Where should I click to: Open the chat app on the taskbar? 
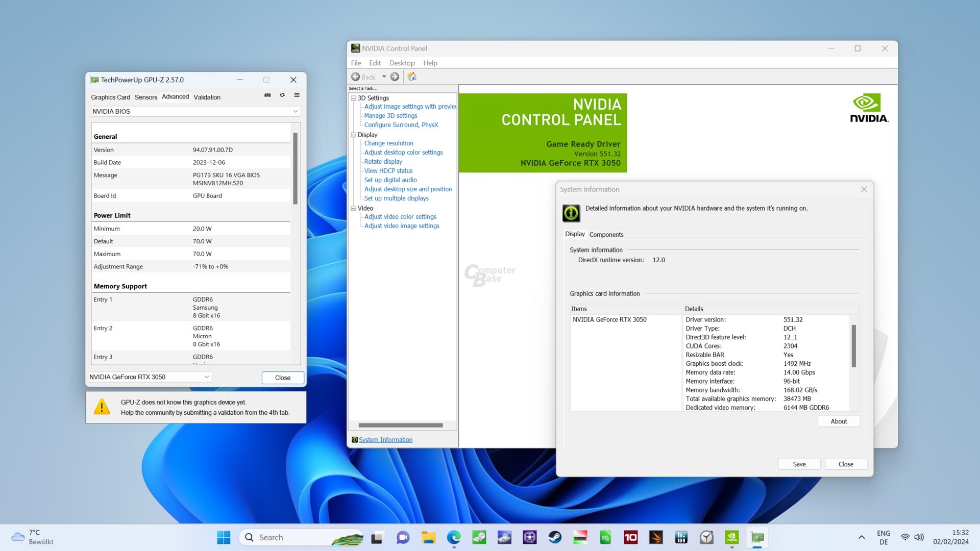point(403,537)
